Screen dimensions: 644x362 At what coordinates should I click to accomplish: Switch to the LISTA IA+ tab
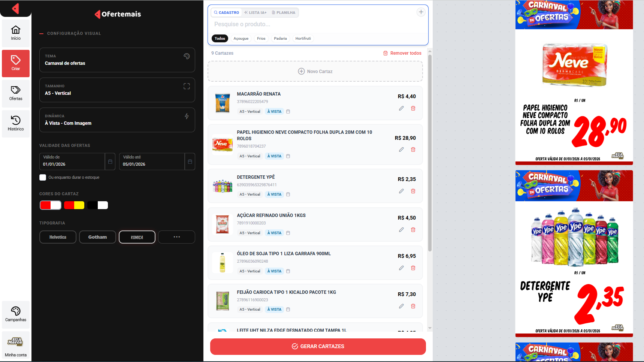(x=256, y=13)
